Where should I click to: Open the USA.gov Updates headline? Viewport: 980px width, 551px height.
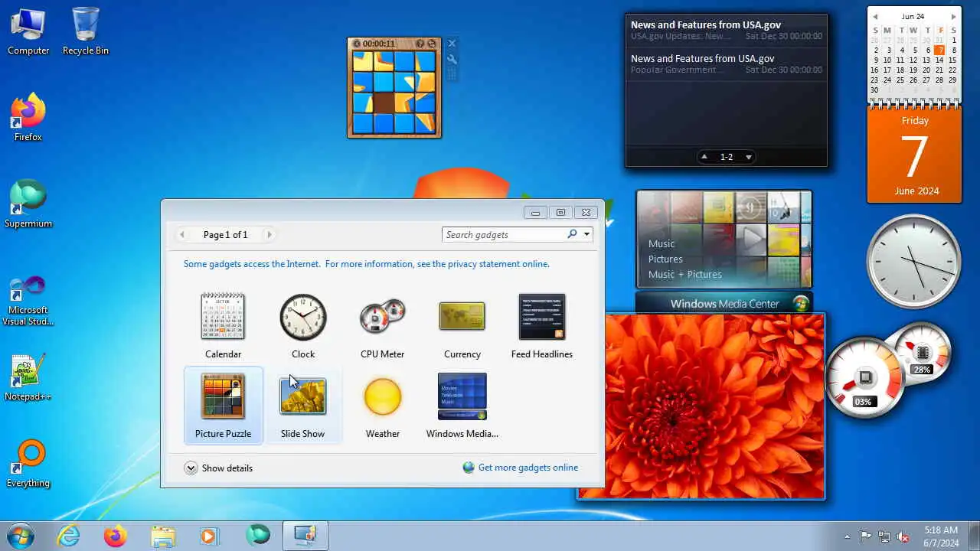click(x=727, y=31)
